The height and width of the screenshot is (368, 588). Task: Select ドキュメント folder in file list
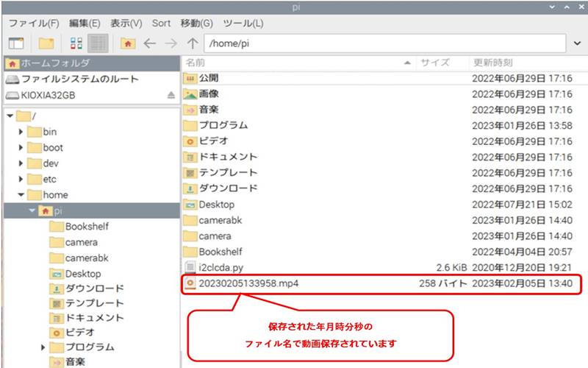[x=220, y=157]
